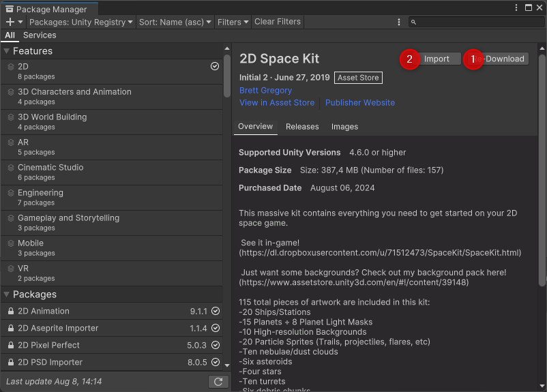
Task: Click details panel scroll down arrow
Action: 542,386
